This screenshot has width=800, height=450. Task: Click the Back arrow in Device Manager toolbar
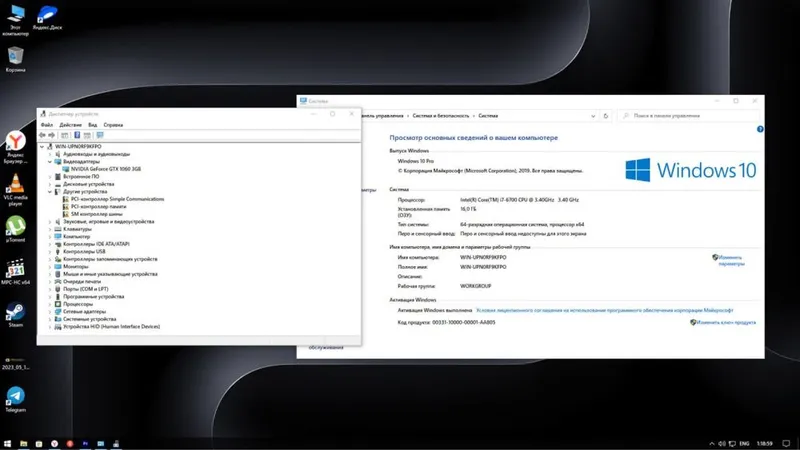(42, 135)
